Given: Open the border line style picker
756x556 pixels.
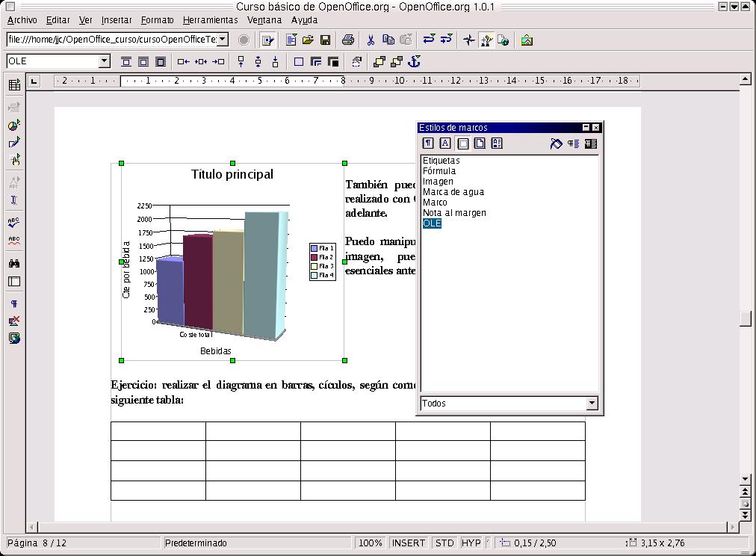Looking at the screenshot, I should point(316,62).
